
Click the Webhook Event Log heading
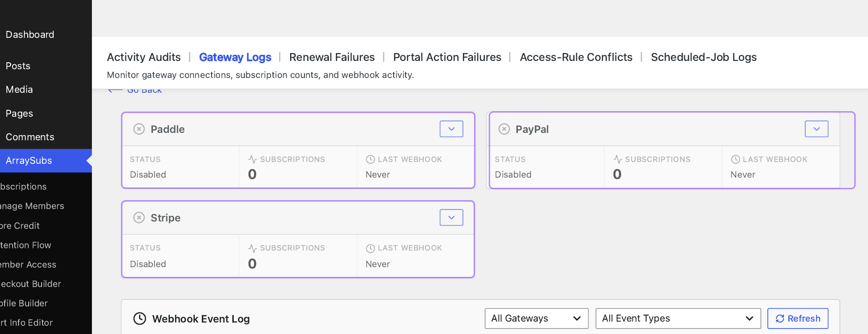pos(201,319)
